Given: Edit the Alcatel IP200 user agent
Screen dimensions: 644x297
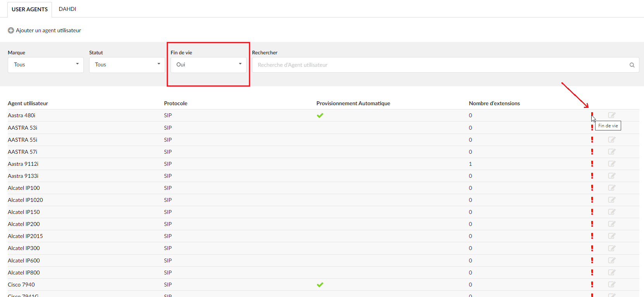Looking at the screenshot, I should point(612,224).
